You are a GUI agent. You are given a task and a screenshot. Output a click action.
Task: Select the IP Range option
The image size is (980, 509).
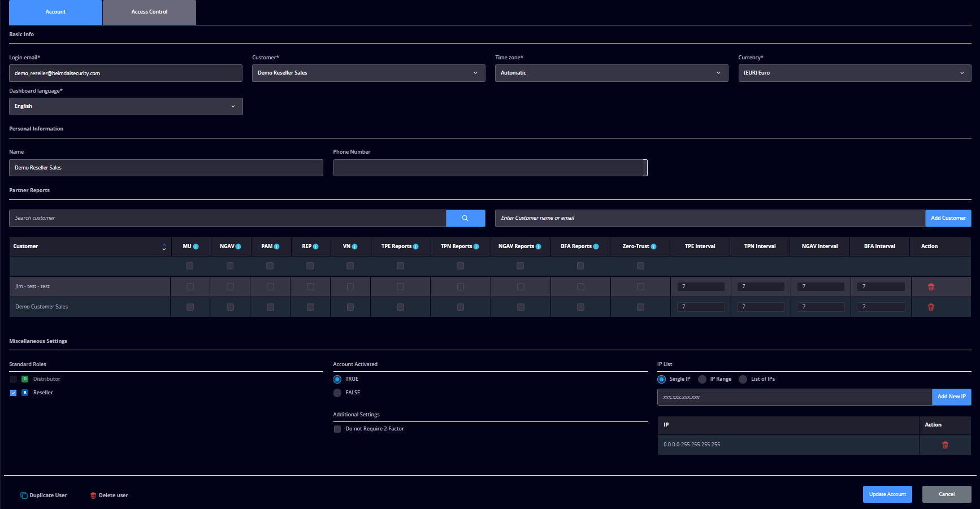coord(703,379)
